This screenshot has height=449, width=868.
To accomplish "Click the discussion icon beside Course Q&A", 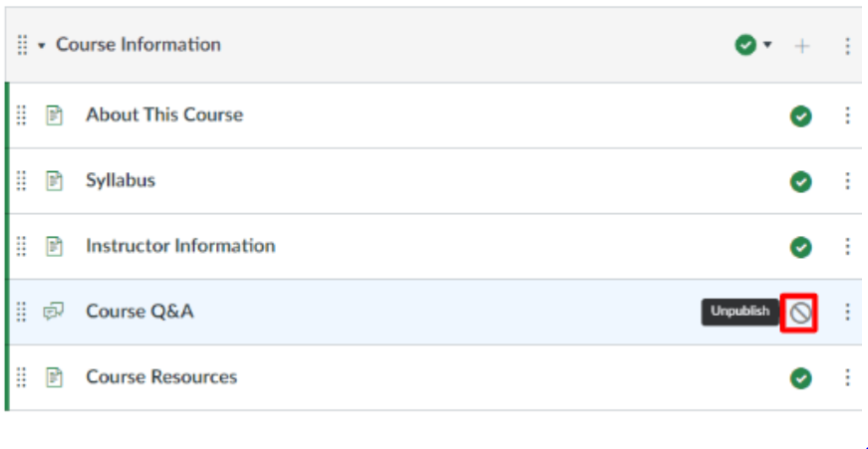I will [54, 312].
